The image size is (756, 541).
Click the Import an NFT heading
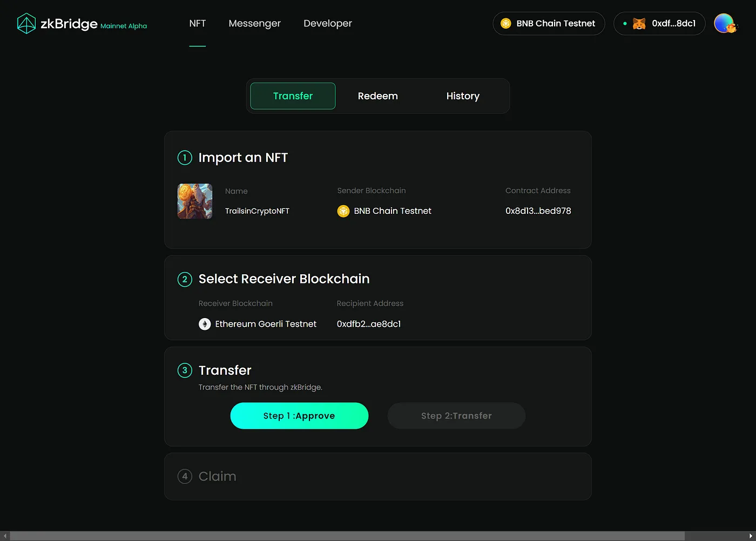point(243,158)
